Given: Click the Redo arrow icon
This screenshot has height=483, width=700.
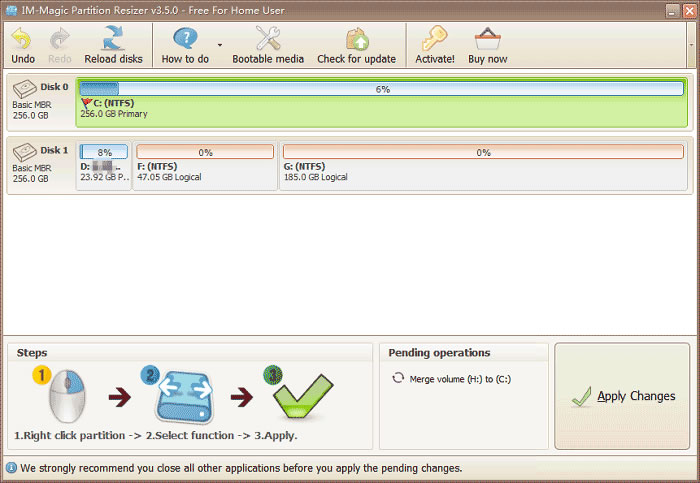Looking at the screenshot, I should click(59, 38).
